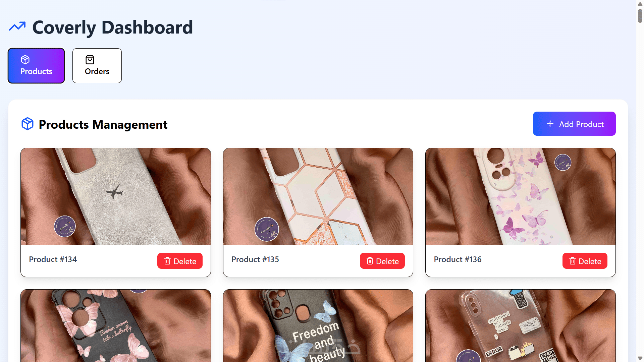Open the Freedom and beauty case image
Screen dimensions: 644x362
click(318, 326)
